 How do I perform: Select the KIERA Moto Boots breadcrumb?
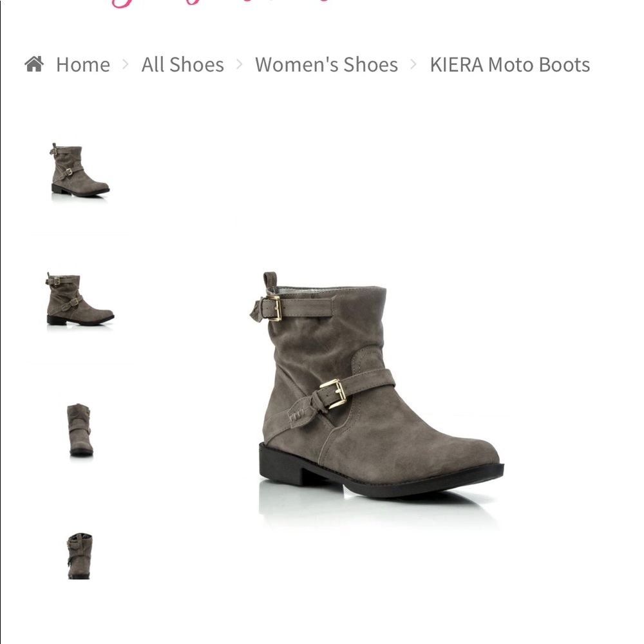509,65
